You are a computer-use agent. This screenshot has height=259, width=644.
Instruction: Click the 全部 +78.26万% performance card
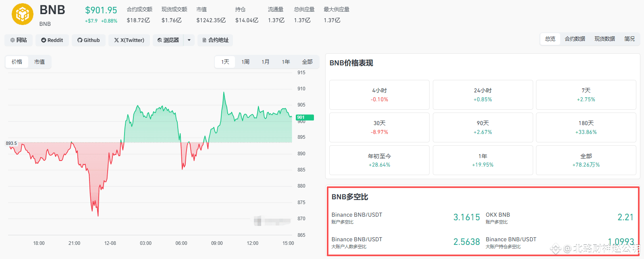[x=586, y=160]
